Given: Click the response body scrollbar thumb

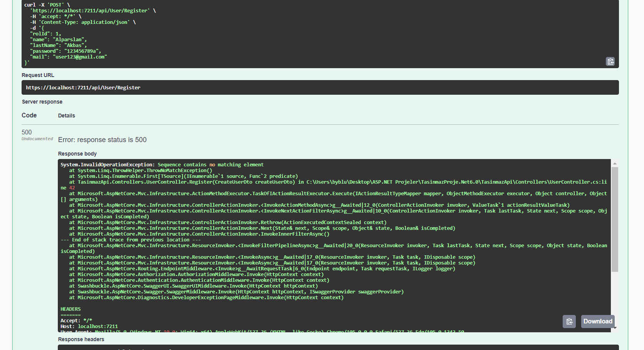Looking at the screenshot, I should (x=615, y=219).
